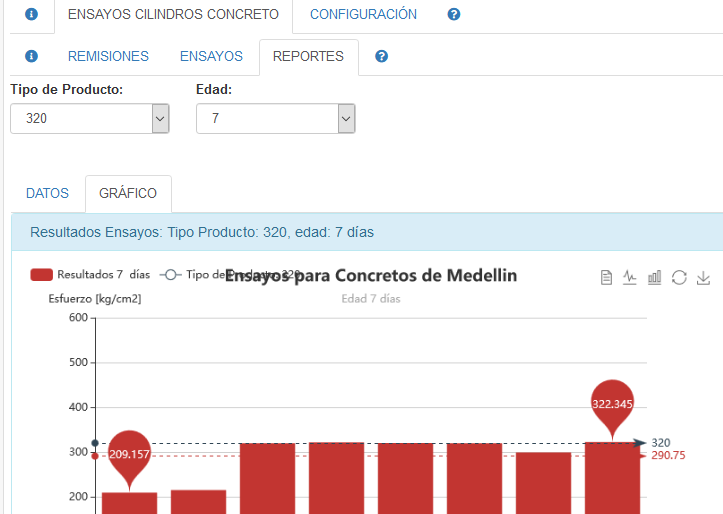
Task: Click the info icon left of Remisiones
Action: tap(31, 57)
